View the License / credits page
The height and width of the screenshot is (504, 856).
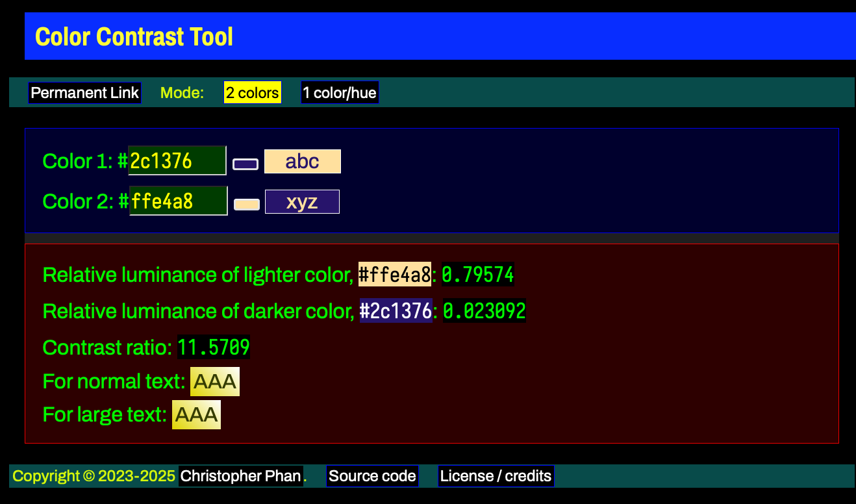coord(496,475)
